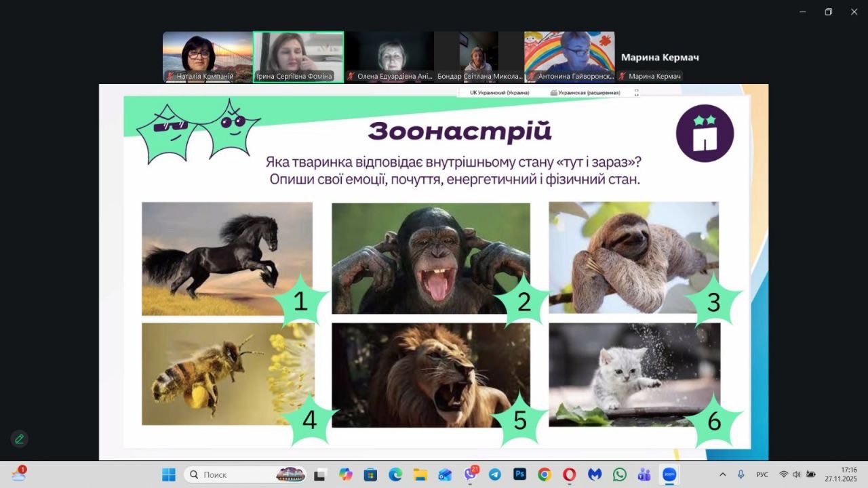Click the sloth picture number 3

[x=634, y=258]
